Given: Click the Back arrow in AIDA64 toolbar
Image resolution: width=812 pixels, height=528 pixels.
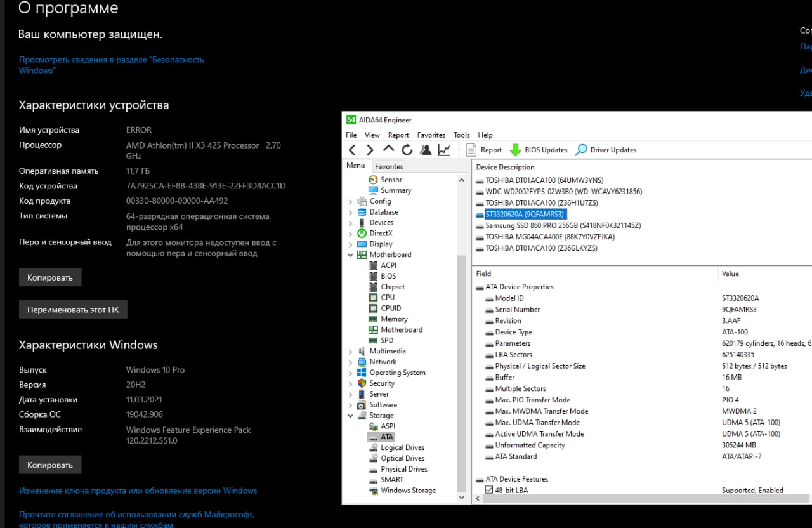Looking at the screenshot, I should click(x=352, y=150).
